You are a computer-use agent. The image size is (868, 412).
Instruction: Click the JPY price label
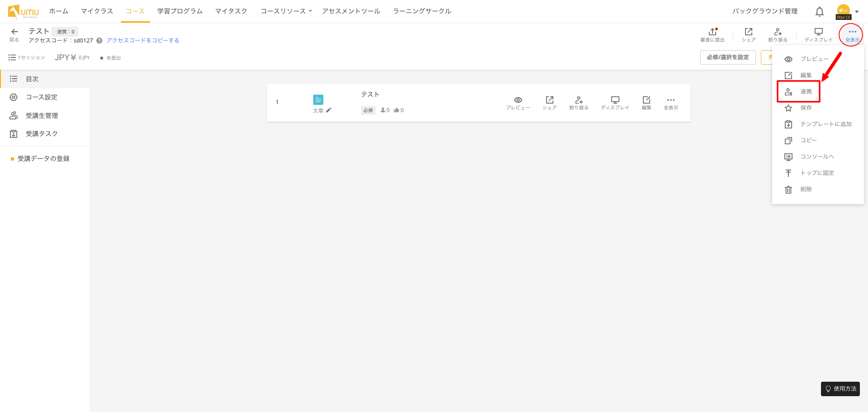click(x=72, y=57)
